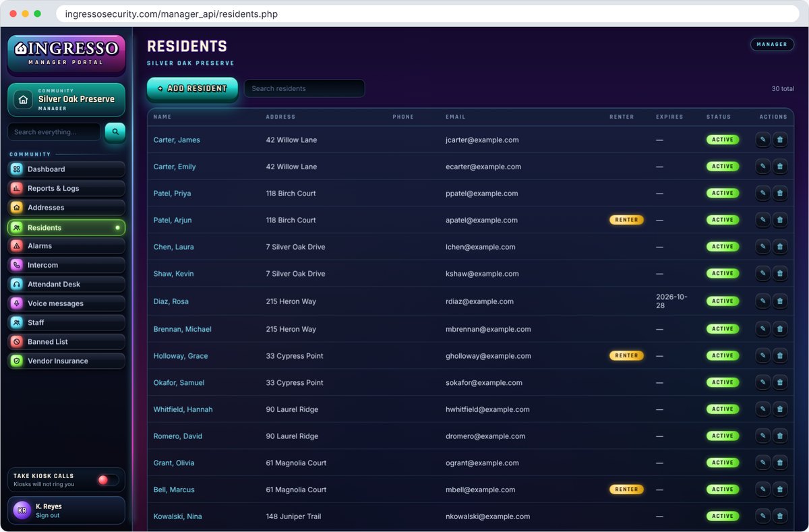Edit Brennan, Michael using pencil icon
809x532 pixels.
(x=762, y=329)
